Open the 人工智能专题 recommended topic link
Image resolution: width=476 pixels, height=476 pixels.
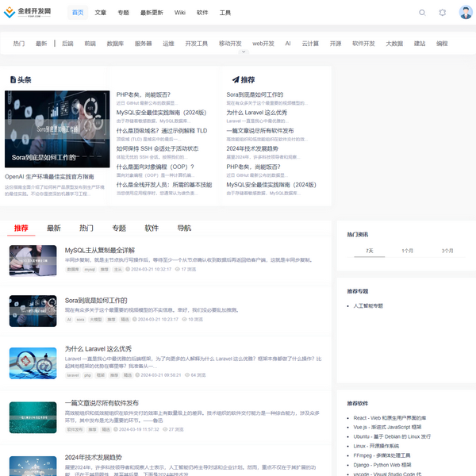point(368,305)
